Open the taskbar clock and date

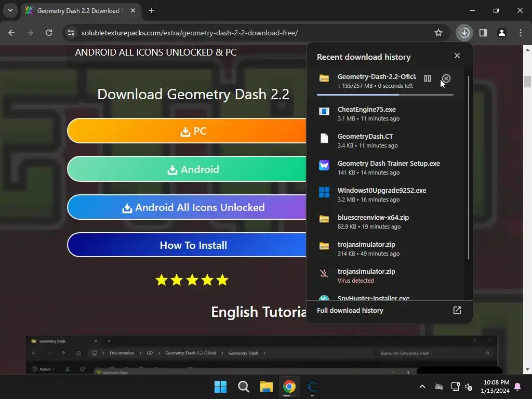(x=495, y=387)
